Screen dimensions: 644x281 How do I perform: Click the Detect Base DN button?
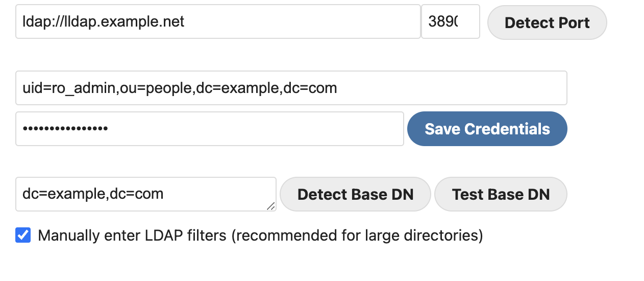pyautogui.click(x=355, y=194)
